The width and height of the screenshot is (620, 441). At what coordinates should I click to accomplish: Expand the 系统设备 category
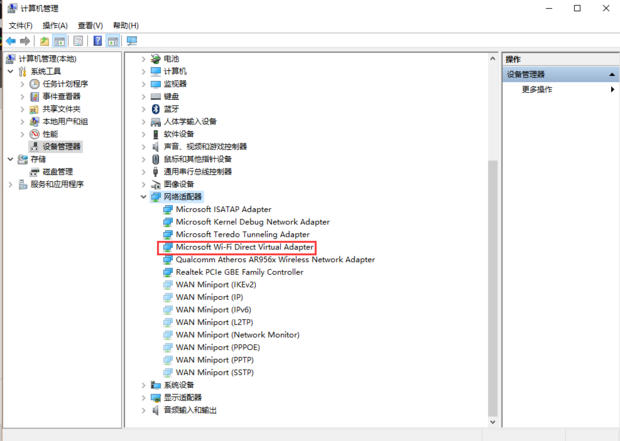[x=144, y=385]
